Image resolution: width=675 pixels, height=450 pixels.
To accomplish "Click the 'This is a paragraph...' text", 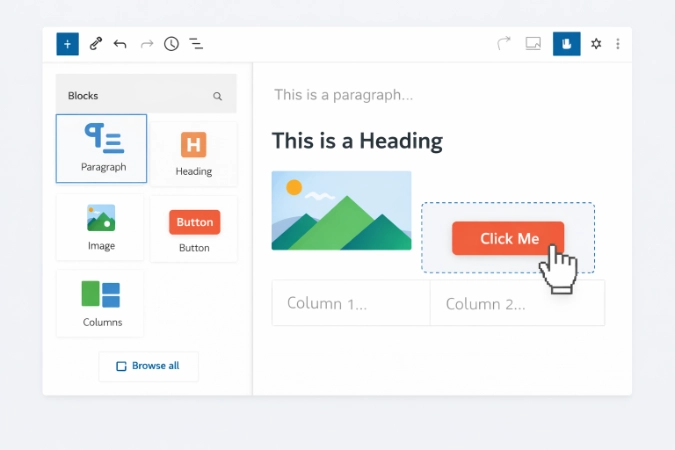I will click(x=344, y=95).
